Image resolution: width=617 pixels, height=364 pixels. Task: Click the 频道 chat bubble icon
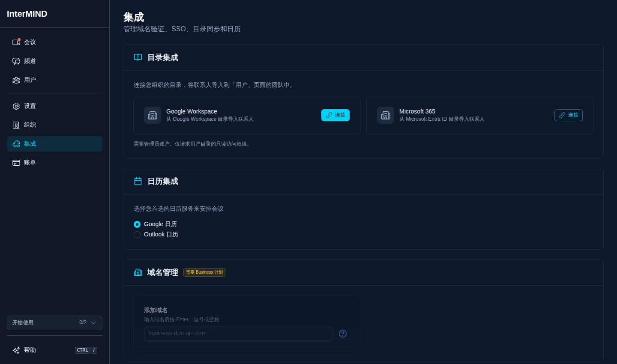(16, 61)
